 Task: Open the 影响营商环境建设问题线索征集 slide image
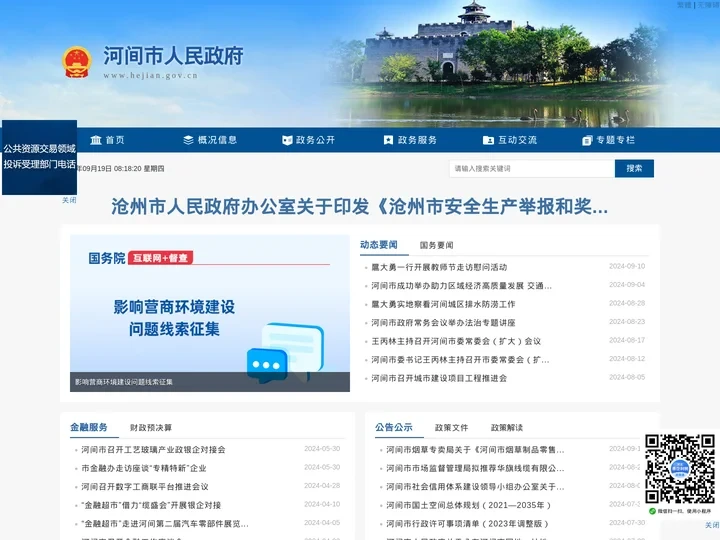tap(210, 313)
